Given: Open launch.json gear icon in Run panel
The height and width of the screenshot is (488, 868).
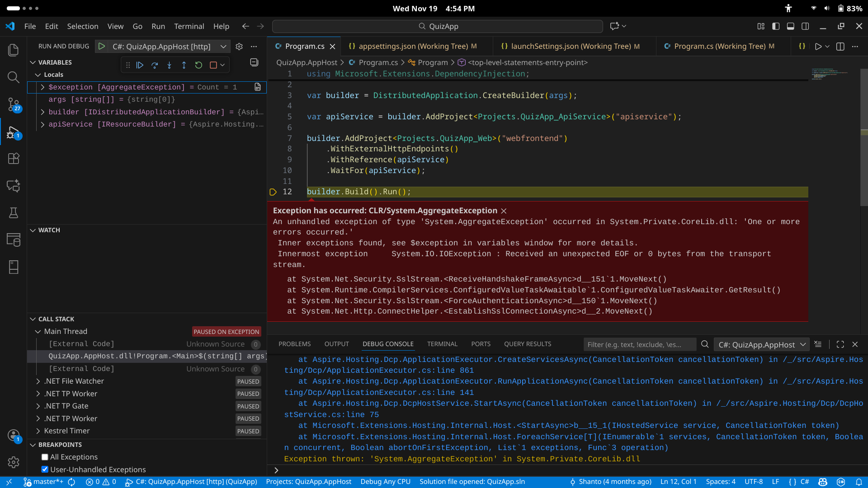Looking at the screenshot, I should [x=239, y=47].
